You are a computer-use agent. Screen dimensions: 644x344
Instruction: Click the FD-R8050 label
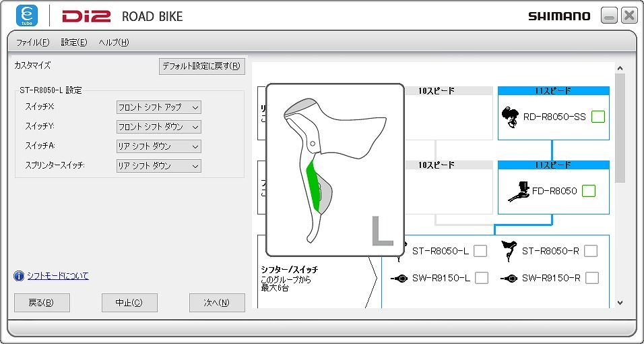point(554,191)
